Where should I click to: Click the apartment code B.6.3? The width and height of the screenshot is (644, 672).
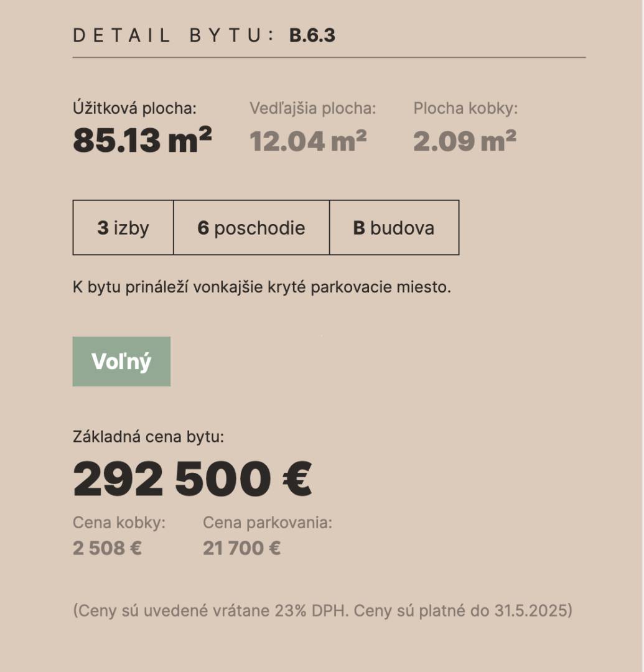312,35
